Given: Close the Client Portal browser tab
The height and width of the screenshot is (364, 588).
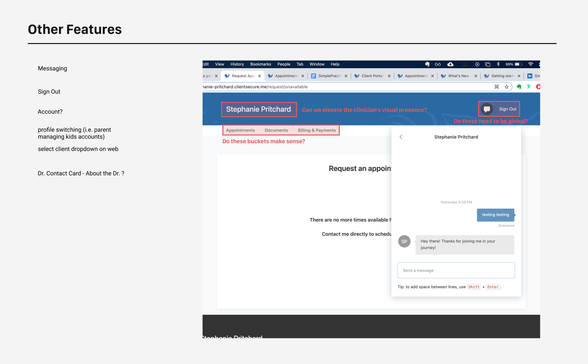Looking at the screenshot, I should [389, 76].
